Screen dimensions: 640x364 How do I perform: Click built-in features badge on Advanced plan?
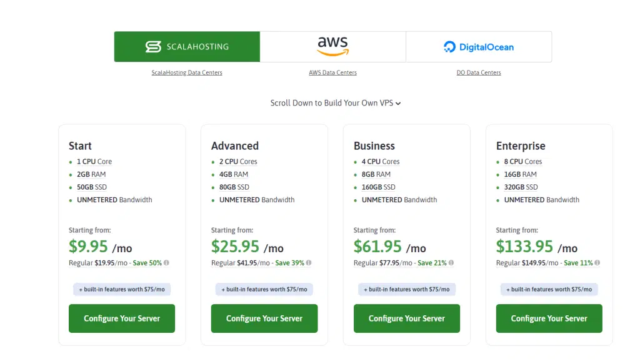(264, 290)
